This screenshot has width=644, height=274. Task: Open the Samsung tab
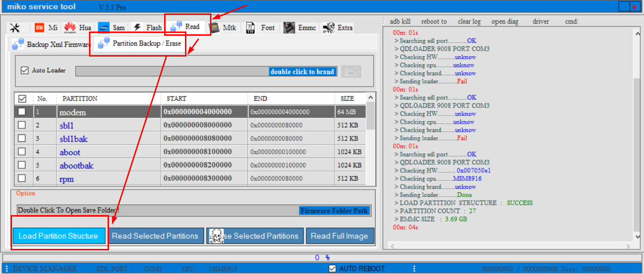click(112, 28)
